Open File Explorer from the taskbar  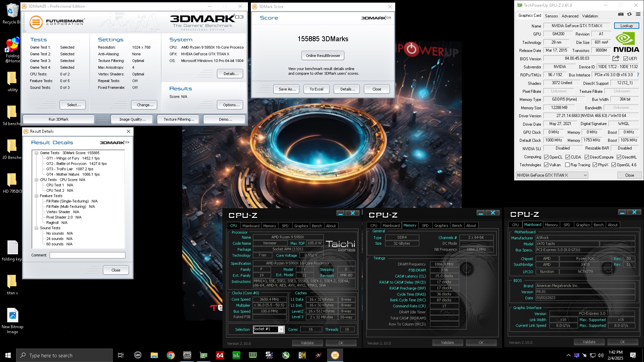[154, 355]
